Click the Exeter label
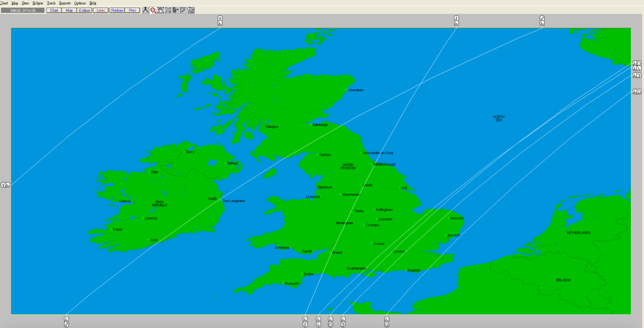The height and width of the screenshot is (328, 644). pyautogui.click(x=308, y=274)
